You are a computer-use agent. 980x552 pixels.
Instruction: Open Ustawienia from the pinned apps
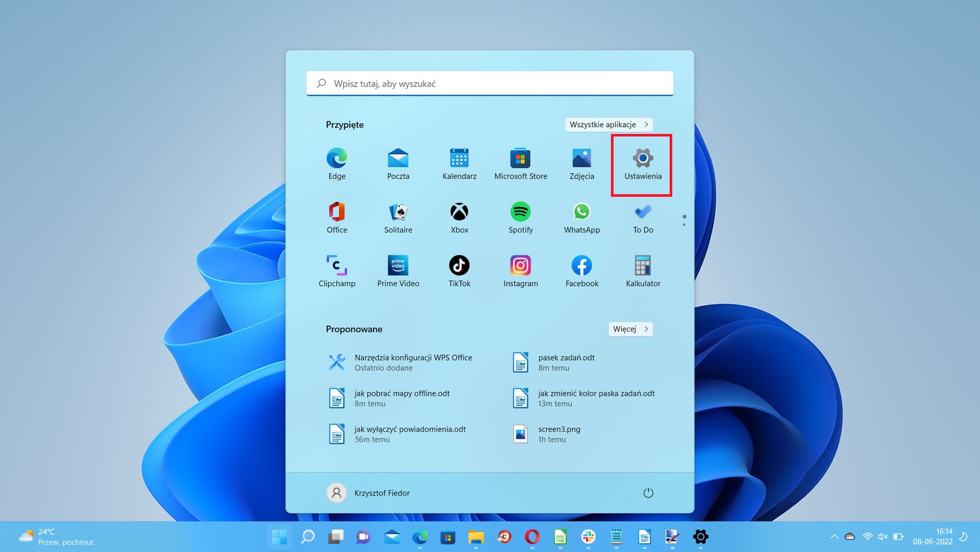[x=643, y=164]
